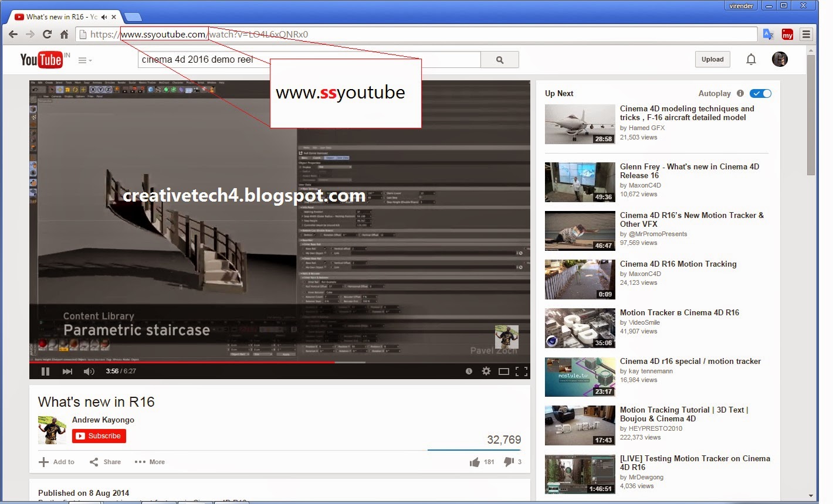833x504 pixels.
Task: Click the '32,769' view count
Action: (504, 440)
